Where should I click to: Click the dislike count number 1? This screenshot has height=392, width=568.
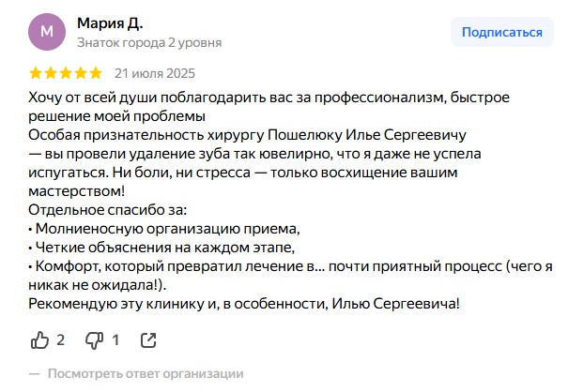(x=115, y=339)
